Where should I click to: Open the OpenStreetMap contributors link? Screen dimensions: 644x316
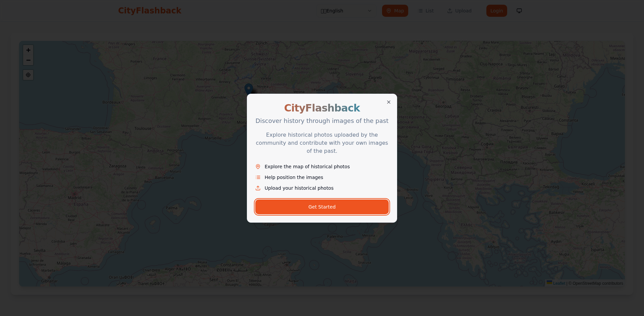tap(598, 283)
